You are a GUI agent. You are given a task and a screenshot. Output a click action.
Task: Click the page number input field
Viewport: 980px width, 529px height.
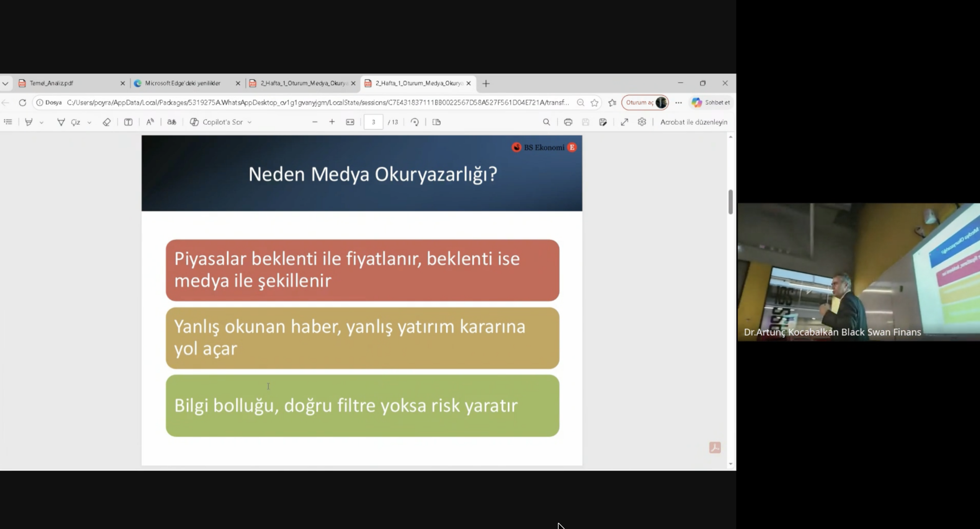(373, 122)
